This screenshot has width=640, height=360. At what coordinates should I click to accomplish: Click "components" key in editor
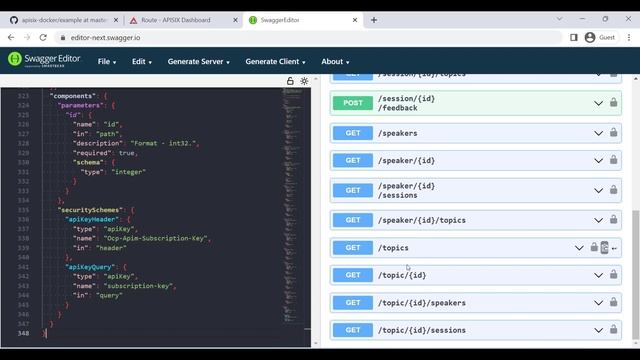click(x=73, y=96)
